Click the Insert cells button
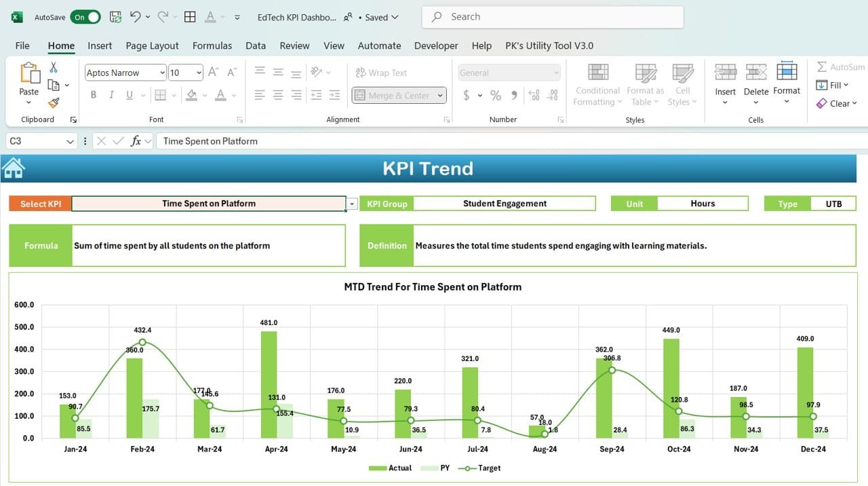 click(725, 85)
